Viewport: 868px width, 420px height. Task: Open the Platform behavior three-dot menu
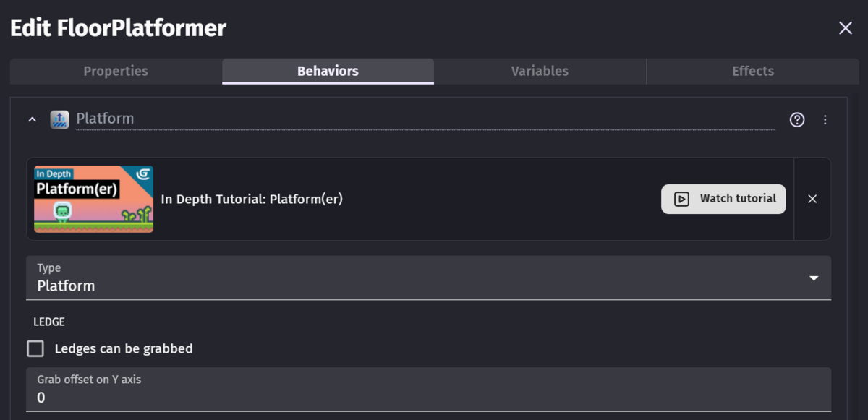[825, 120]
